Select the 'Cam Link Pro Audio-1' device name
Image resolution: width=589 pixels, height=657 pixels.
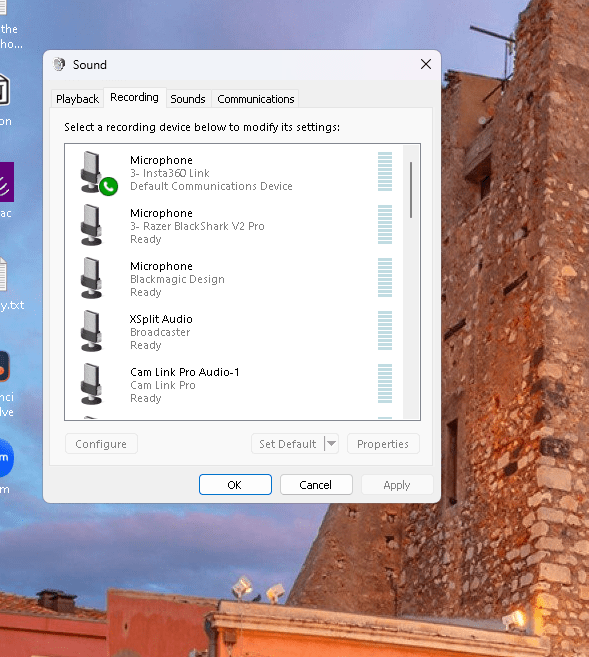coord(185,372)
